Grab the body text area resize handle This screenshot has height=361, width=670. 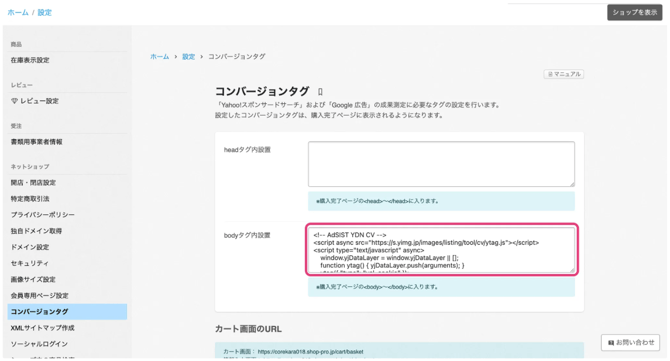572,269
